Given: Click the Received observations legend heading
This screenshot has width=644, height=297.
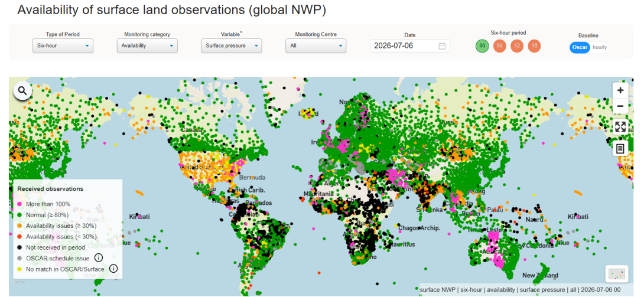Looking at the screenshot, I should (51, 189).
